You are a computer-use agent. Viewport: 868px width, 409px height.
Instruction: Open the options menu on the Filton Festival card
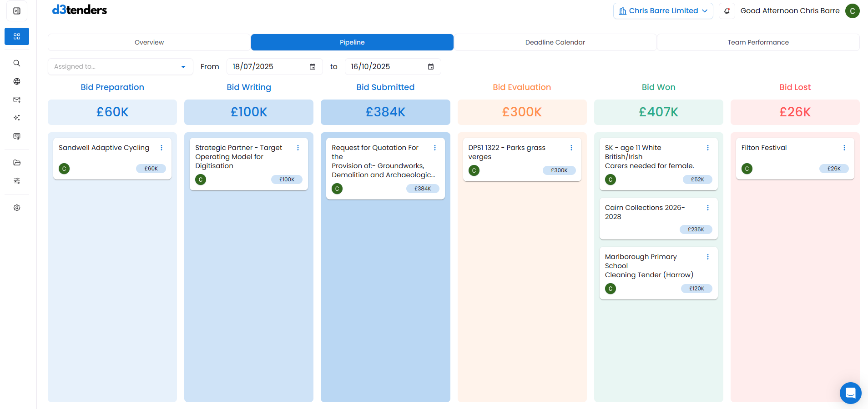[x=844, y=148]
